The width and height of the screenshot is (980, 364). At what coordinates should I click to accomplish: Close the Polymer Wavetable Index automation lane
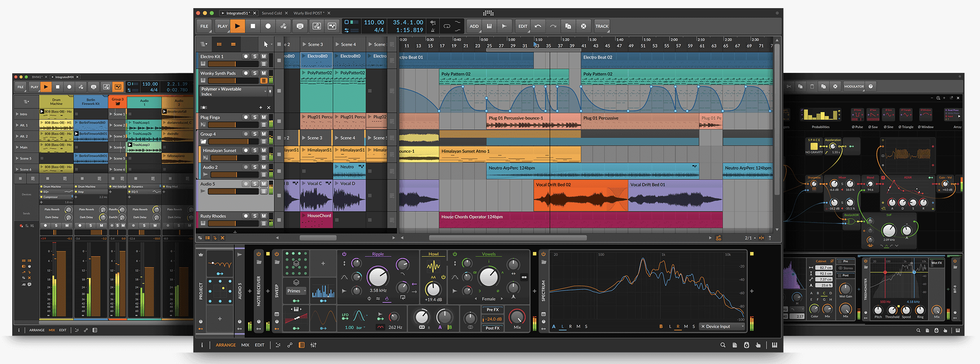(269, 107)
